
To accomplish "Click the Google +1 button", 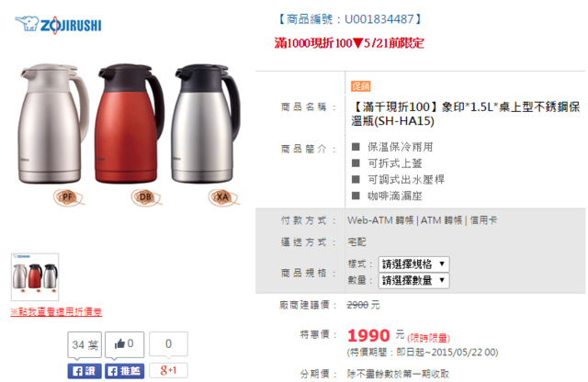I will click(x=168, y=370).
